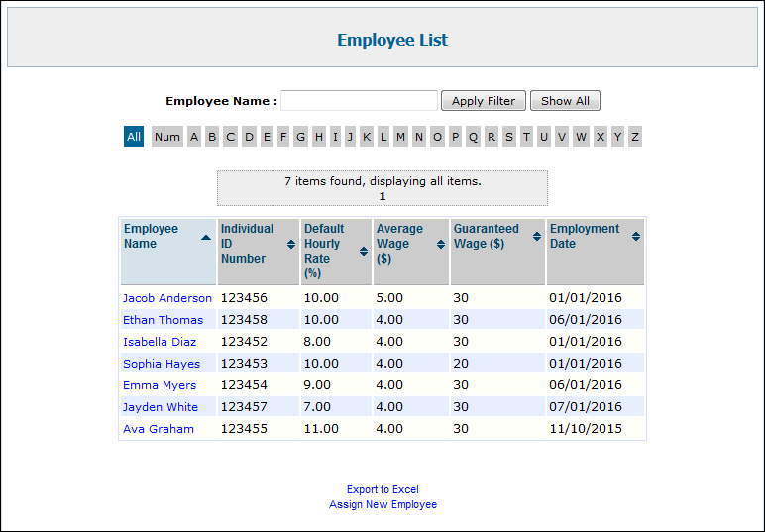
Task: Open Jayden White employee record
Action: click(161, 407)
